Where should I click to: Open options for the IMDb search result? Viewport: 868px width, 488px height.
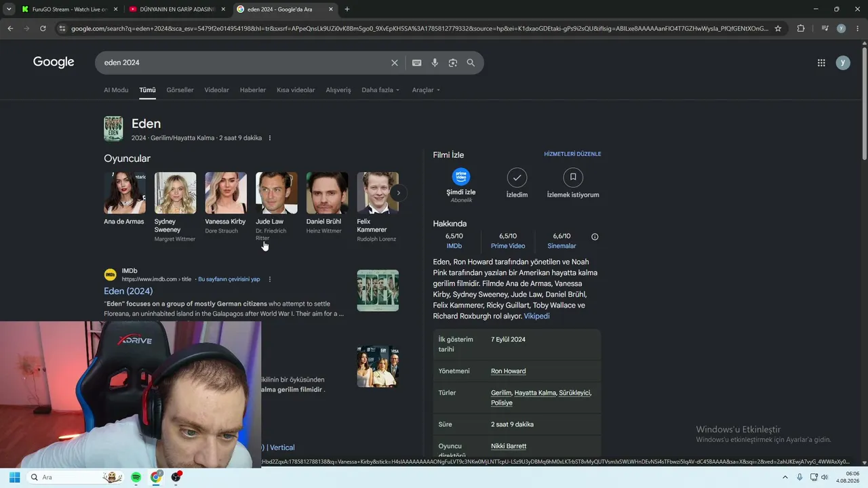[270, 279]
